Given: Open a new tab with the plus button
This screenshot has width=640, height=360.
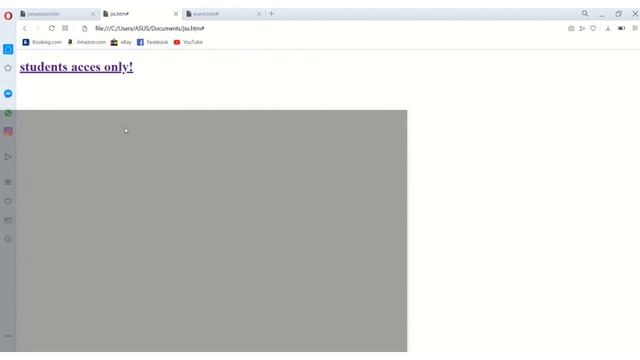Looking at the screenshot, I should (x=272, y=13).
